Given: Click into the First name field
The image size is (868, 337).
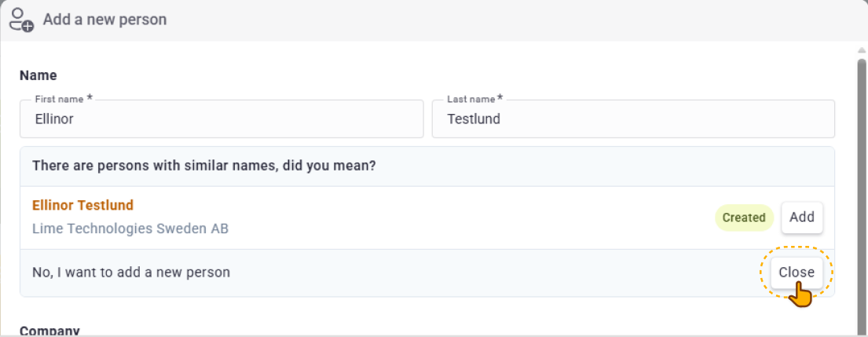Looking at the screenshot, I should 222,119.
